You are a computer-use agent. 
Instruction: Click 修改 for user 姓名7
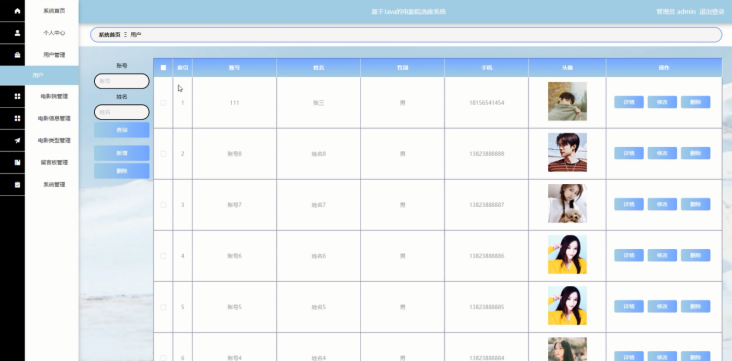662,204
